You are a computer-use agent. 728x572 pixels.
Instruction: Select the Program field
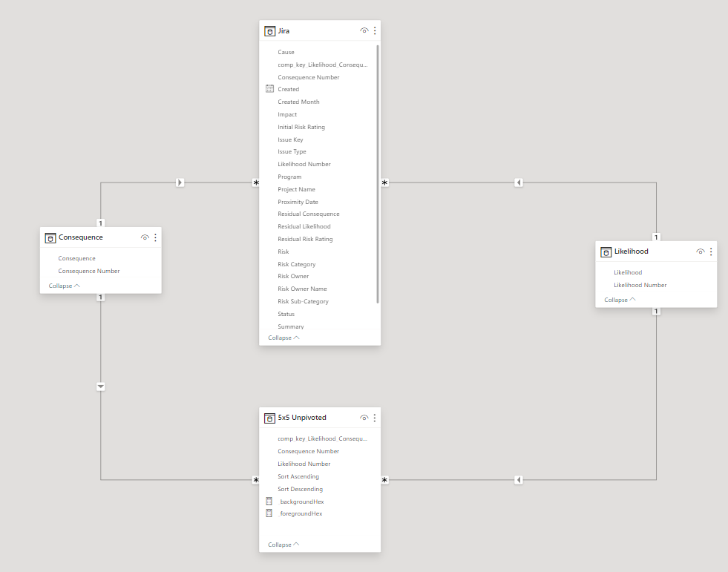(289, 177)
